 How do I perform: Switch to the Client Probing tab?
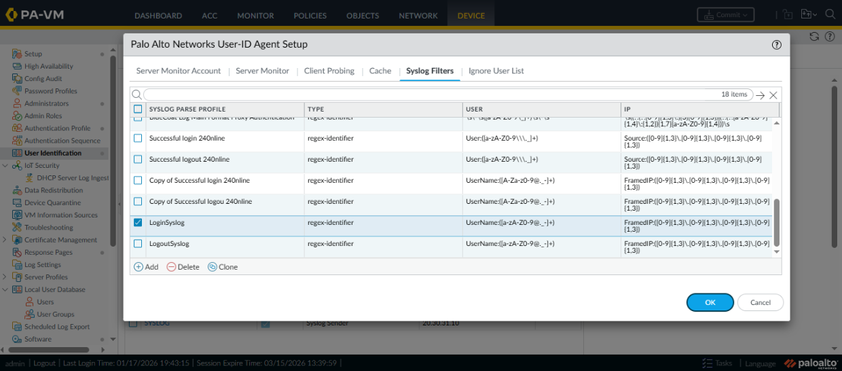(329, 71)
